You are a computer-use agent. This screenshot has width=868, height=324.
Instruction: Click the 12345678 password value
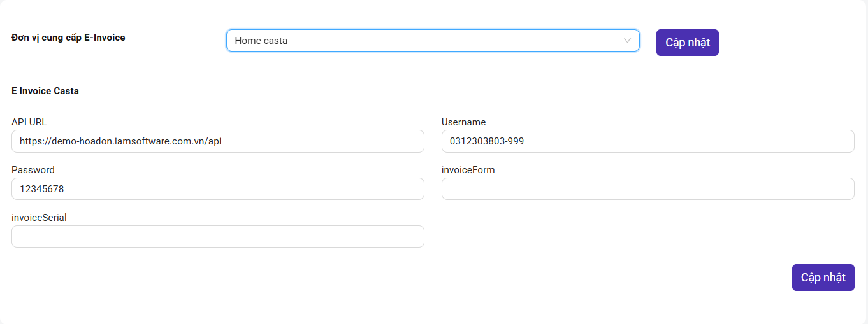pos(42,189)
